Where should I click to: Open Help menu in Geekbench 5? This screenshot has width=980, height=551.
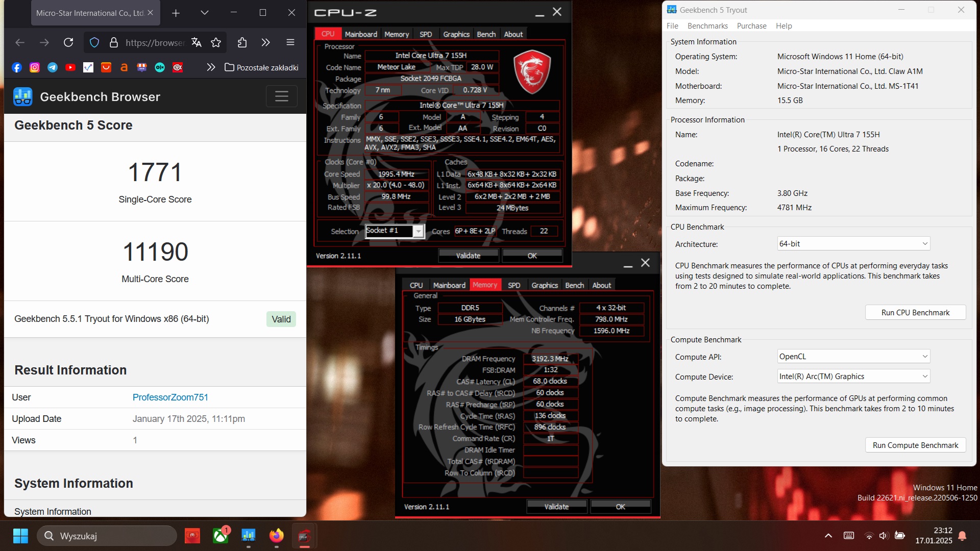point(783,26)
